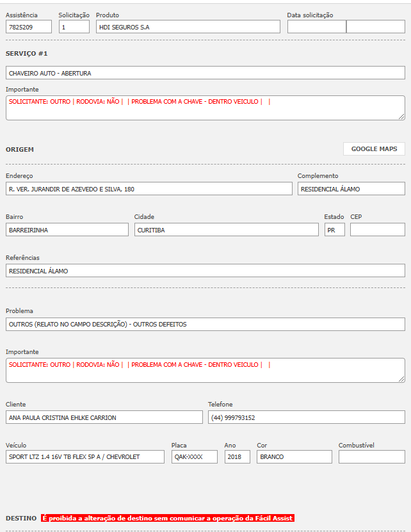Image resolution: width=411 pixels, height=532 pixels.
Task: Click the Estado field showing PR
Action: click(334, 230)
